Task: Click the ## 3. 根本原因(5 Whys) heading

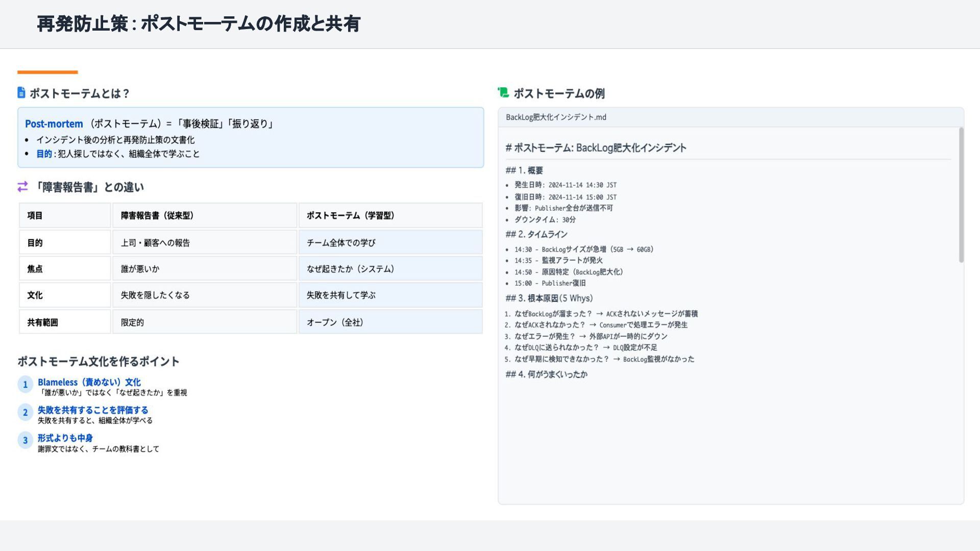Action: coord(549,298)
